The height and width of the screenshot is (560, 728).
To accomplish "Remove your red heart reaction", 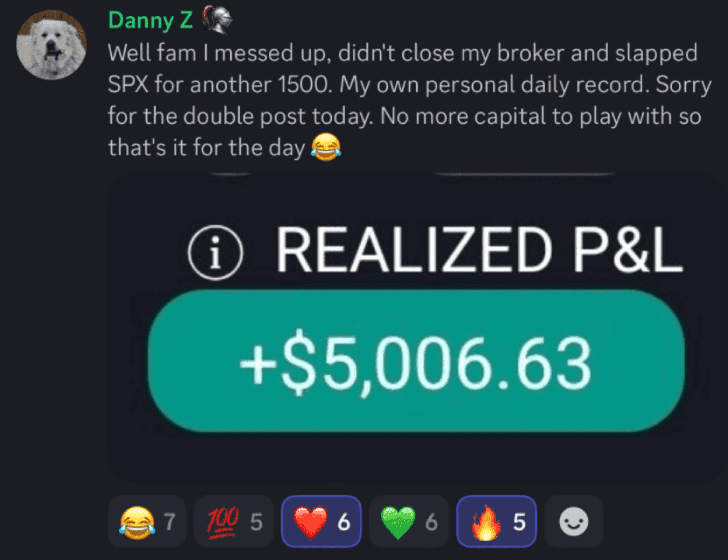I will (321, 521).
